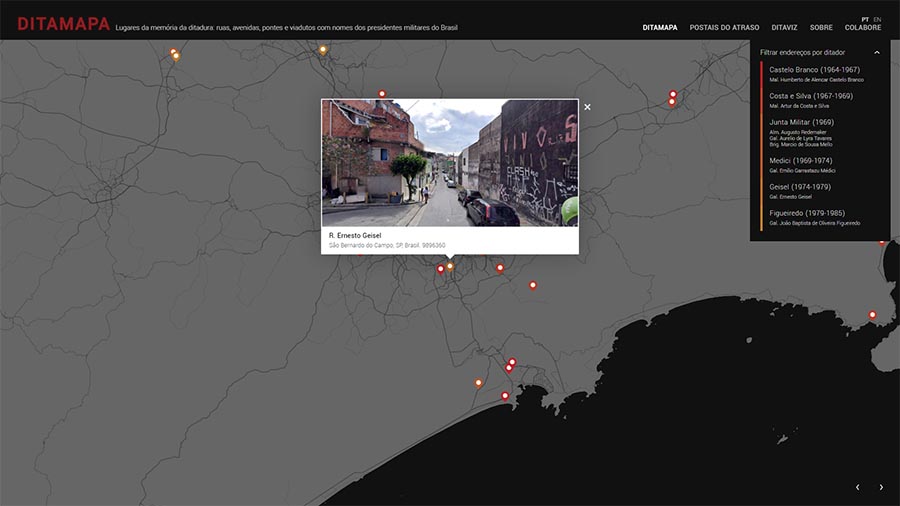Screen dimensions: 900x506
Task: Toggle the Costa e Silva (1967-1969) filter
Action: [x=810, y=96]
